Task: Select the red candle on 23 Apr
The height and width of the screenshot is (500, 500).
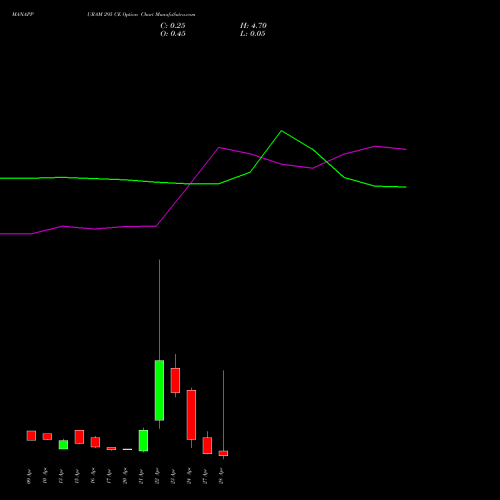Action: [x=175, y=380]
